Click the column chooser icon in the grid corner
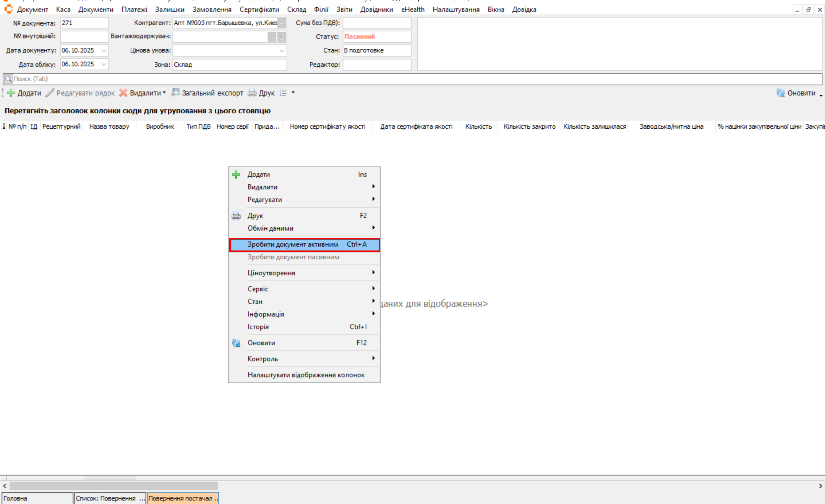The width and height of the screenshot is (825, 504). [x=3, y=126]
